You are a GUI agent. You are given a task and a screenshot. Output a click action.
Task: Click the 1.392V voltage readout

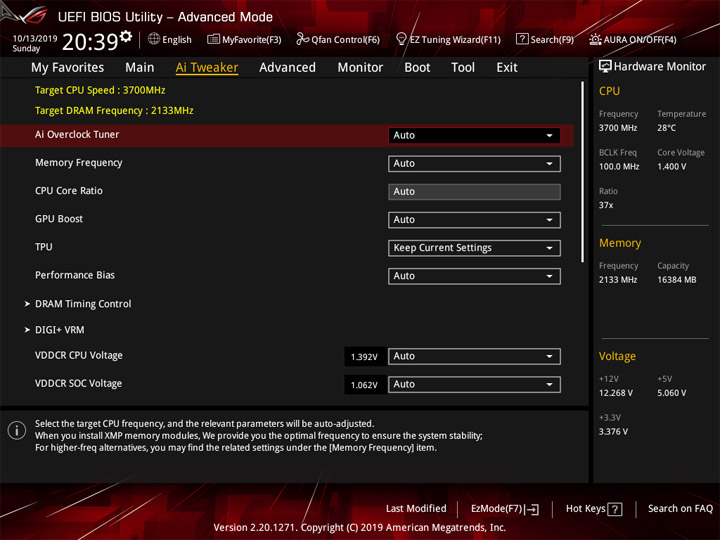(x=364, y=357)
